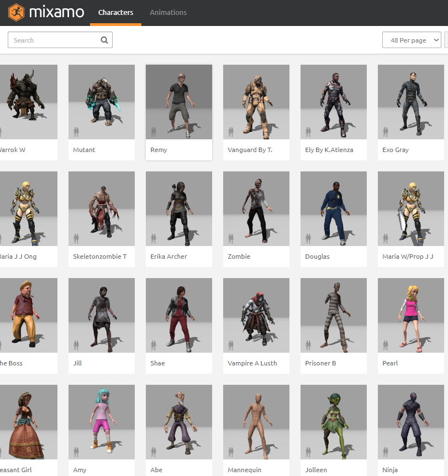The width and height of the screenshot is (448, 476).
Task: Click the rig icon on Remy card
Action: click(x=154, y=132)
